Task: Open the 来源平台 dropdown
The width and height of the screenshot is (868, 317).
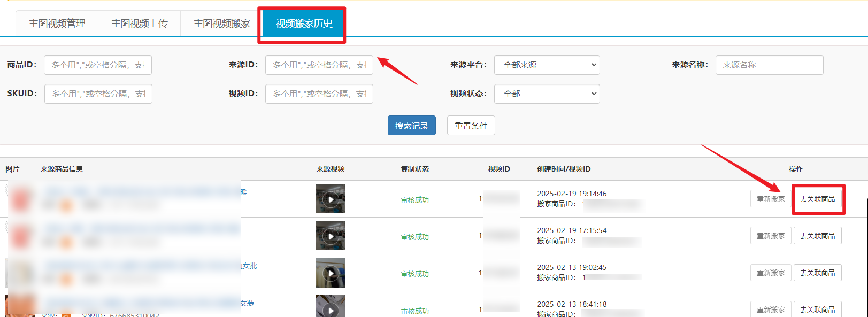Action: pyautogui.click(x=547, y=65)
